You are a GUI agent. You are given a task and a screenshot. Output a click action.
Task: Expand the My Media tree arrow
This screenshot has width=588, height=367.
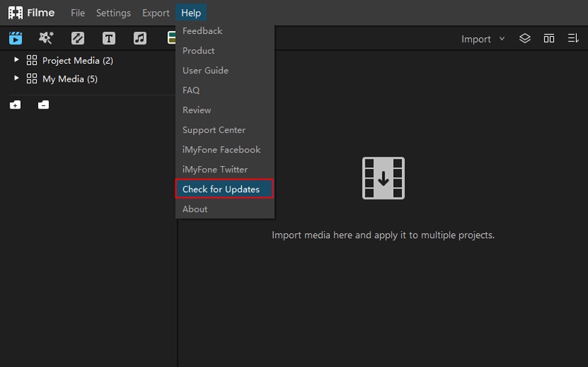(16, 78)
